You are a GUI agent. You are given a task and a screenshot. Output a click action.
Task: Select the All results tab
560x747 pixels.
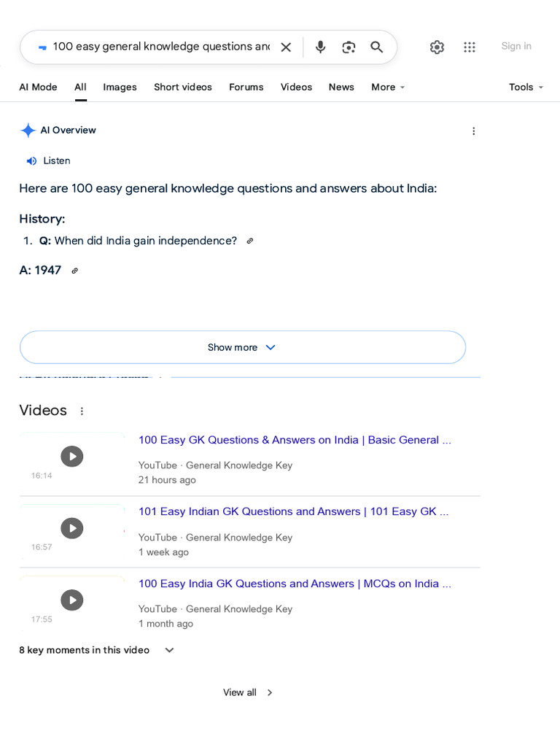click(80, 88)
